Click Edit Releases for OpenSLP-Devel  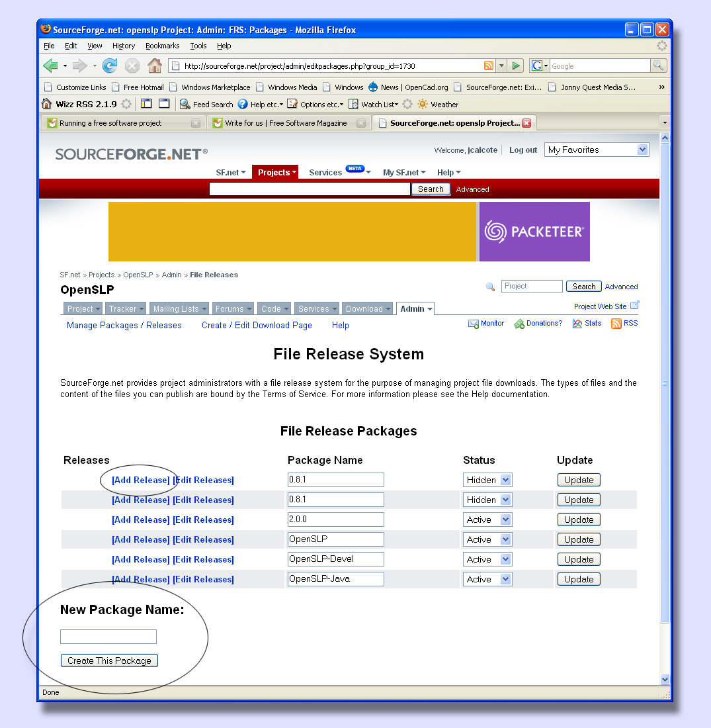[x=203, y=559]
